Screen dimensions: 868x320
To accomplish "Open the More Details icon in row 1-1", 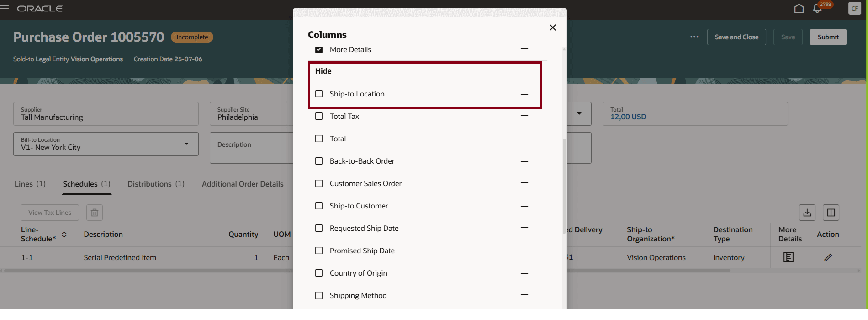I will [788, 257].
